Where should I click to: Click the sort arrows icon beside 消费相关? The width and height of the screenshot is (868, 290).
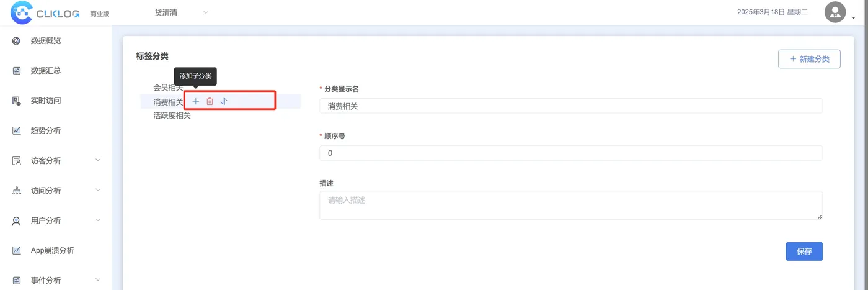[224, 101]
